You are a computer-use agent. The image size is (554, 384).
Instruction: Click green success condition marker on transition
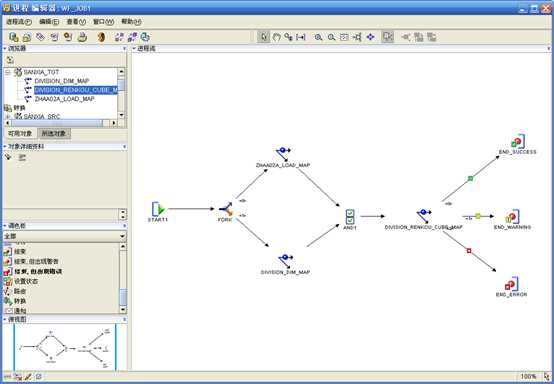point(470,178)
